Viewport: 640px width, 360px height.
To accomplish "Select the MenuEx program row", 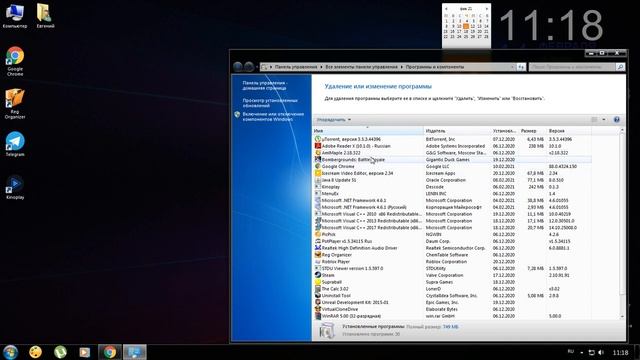I will tap(452, 193).
